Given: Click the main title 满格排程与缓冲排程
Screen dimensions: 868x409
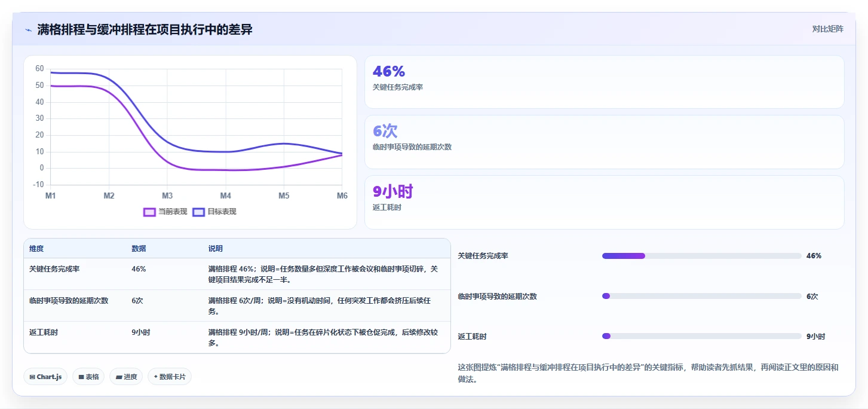Looking at the screenshot, I should click(145, 30).
